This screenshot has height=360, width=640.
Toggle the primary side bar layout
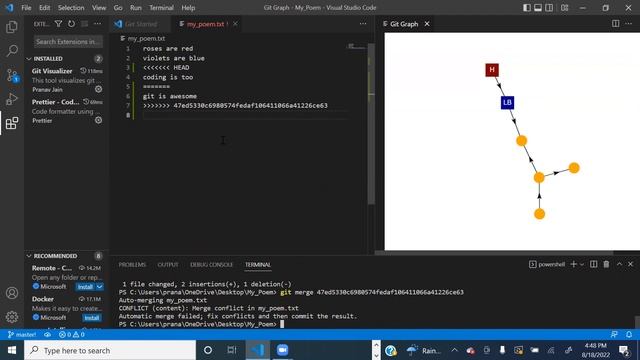point(527,8)
